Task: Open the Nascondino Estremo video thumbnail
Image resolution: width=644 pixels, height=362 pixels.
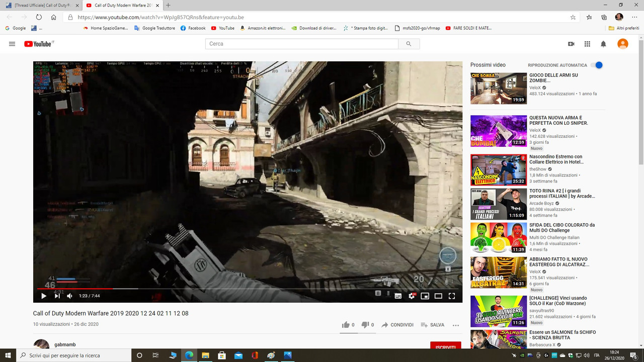Action: click(499, 170)
